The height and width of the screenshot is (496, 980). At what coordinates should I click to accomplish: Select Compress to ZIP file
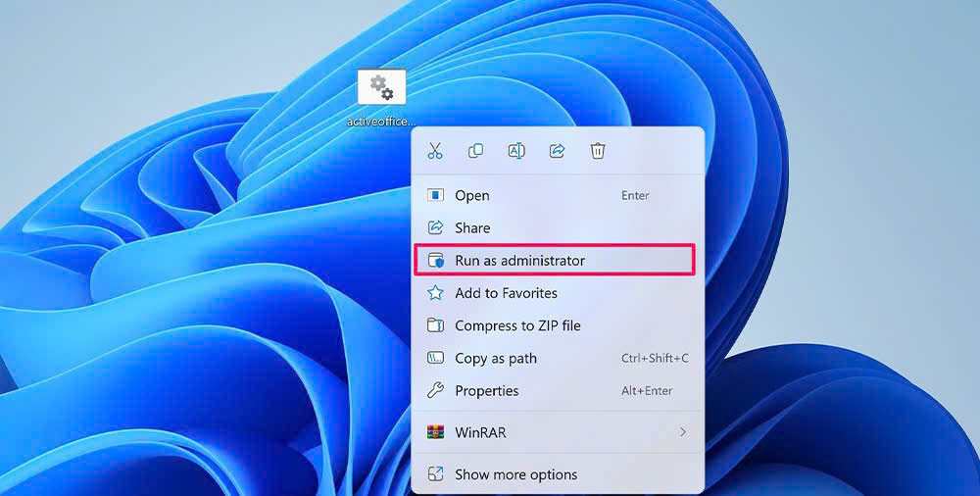pyautogui.click(x=517, y=325)
